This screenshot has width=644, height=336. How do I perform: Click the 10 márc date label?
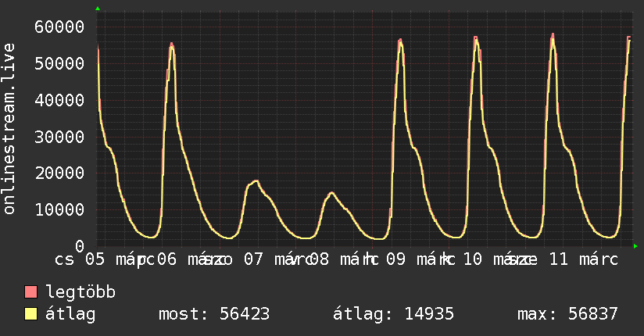point(496,259)
